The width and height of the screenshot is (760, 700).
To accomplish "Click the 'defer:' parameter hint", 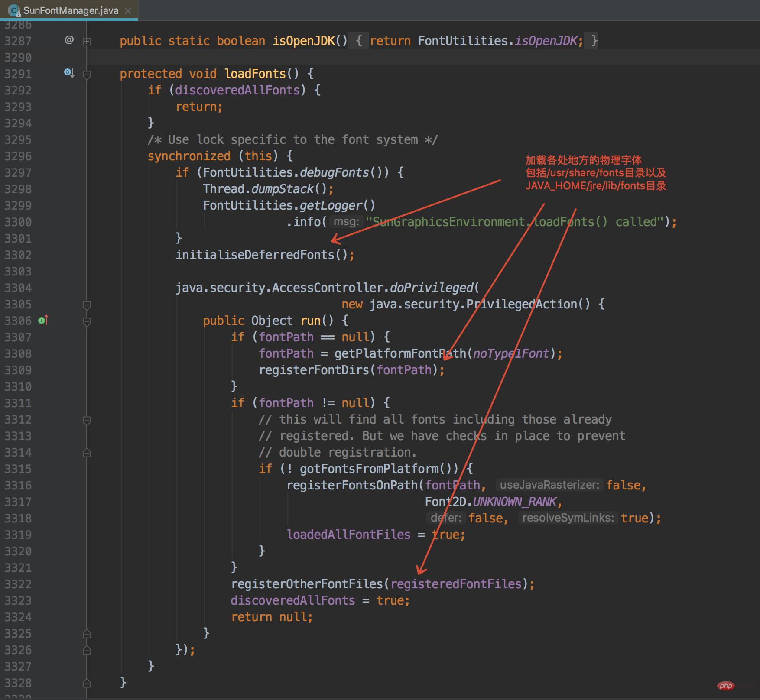I will 446,518.
